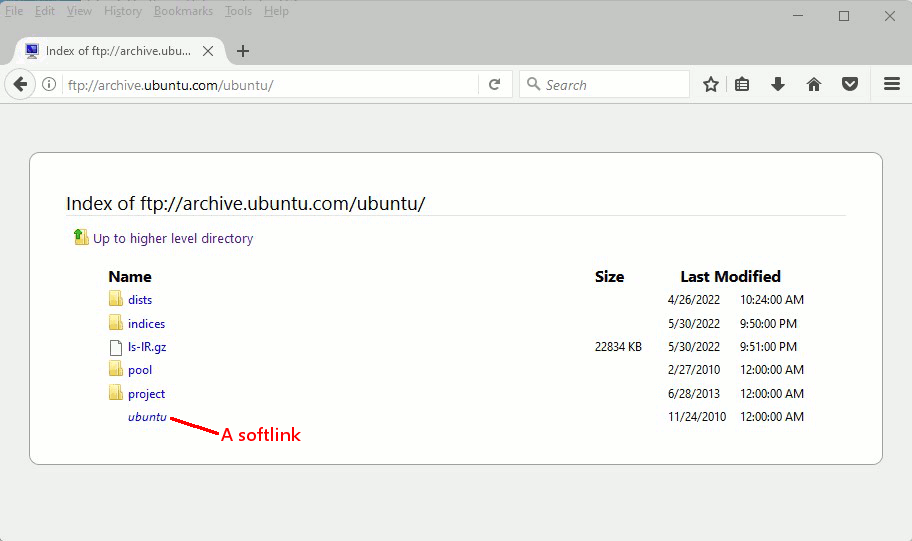This screenshot has width=912, height=541.
Task: Save page to Pocket icon
Action: pyautogui.click(x=850, y=84)
